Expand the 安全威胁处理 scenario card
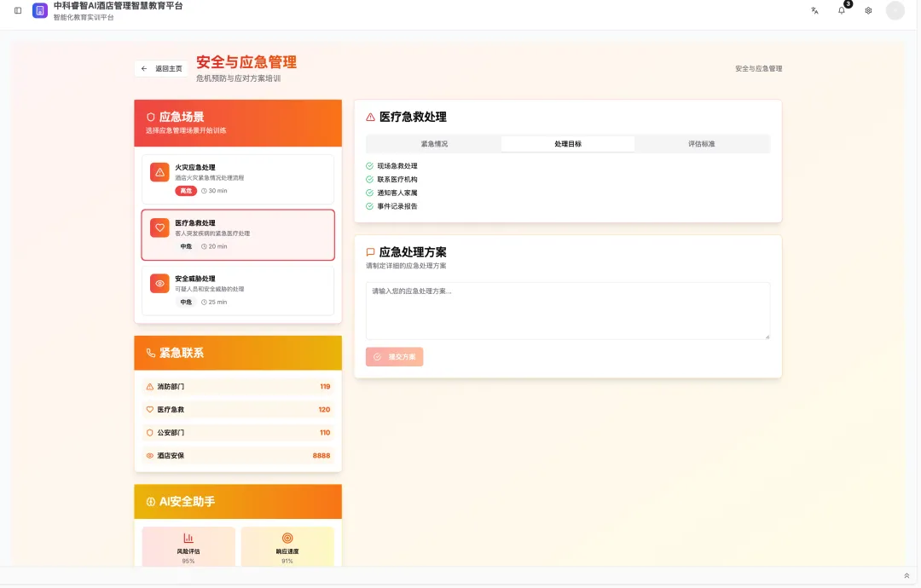This screenshot has height=588, width=921. point(238,291)
